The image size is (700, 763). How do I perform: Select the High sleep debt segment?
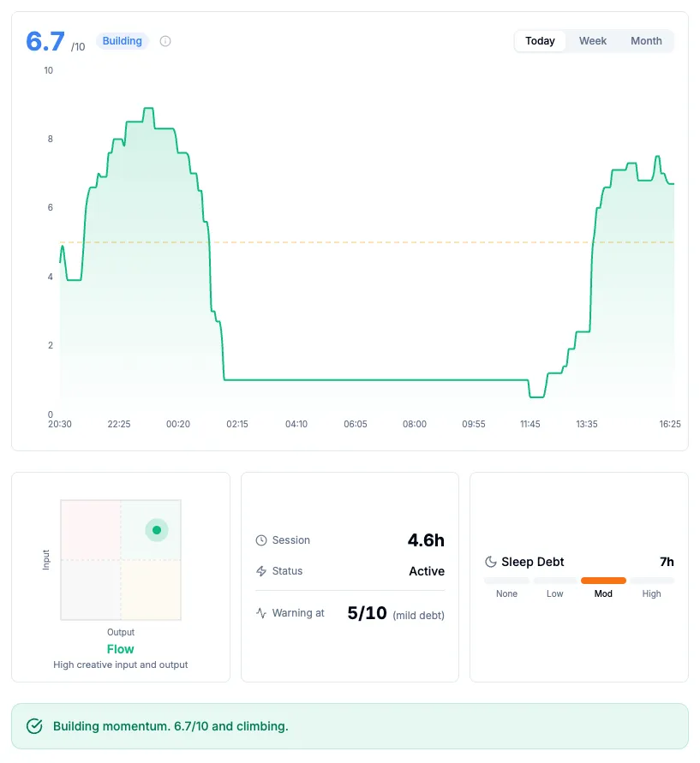(652, 581)
